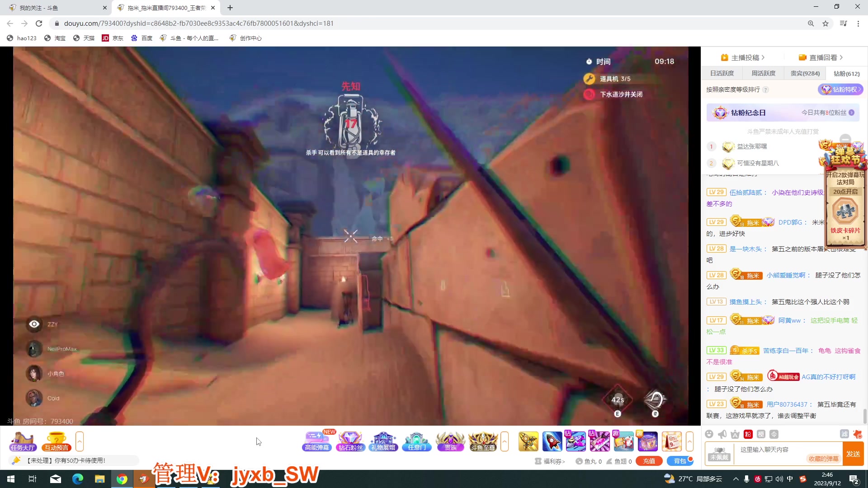
Task: Open the 福利券 coupons link
Action: (x=550, y=461)
